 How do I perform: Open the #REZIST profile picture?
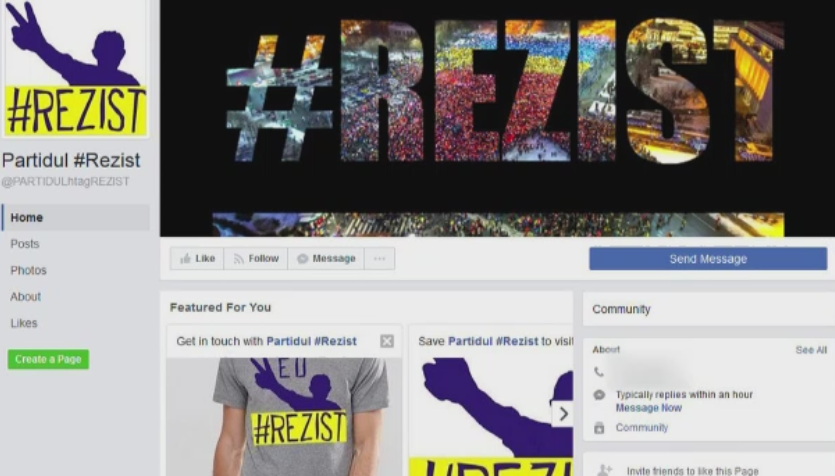(75, 69)
